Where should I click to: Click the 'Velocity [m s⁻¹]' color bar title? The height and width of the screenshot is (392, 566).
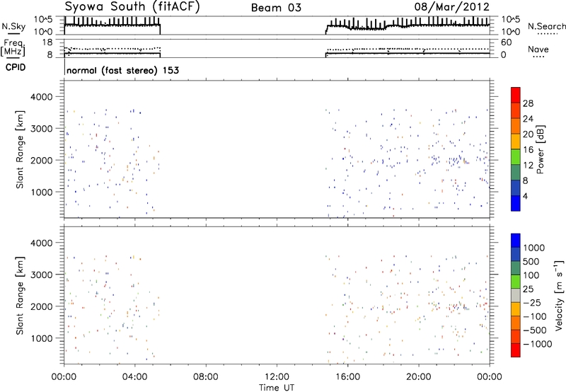(560, 295)
